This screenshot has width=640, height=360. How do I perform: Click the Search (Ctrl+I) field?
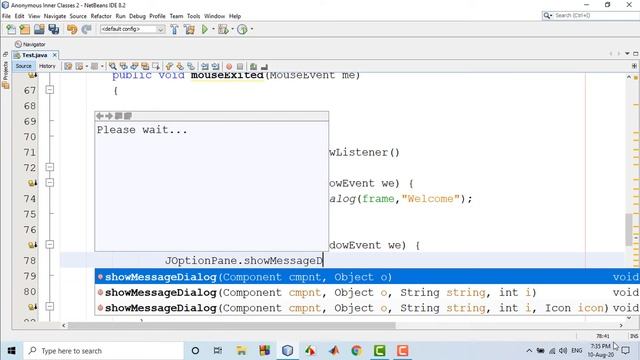[591, 16]
